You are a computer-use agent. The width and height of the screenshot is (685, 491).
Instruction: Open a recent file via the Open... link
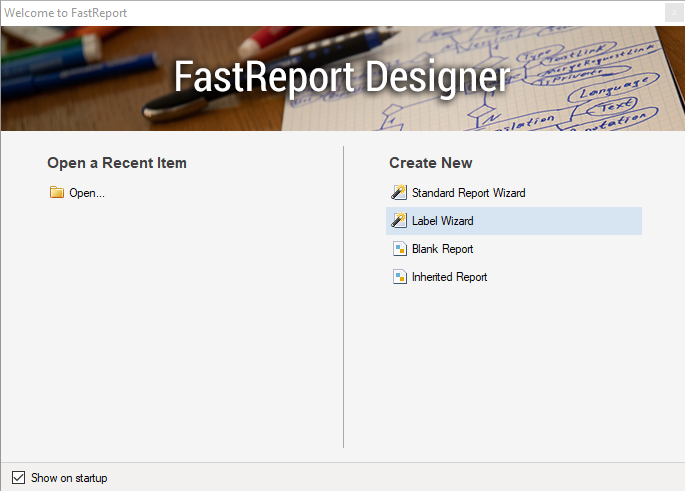click(x=87, y=193)
